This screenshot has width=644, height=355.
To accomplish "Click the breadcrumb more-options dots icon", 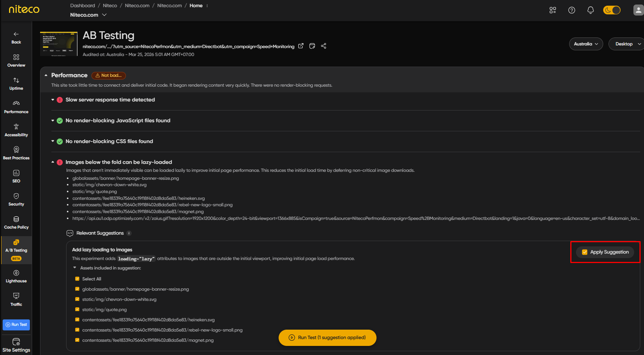I will pyautogui.click(x=207, y=6).
